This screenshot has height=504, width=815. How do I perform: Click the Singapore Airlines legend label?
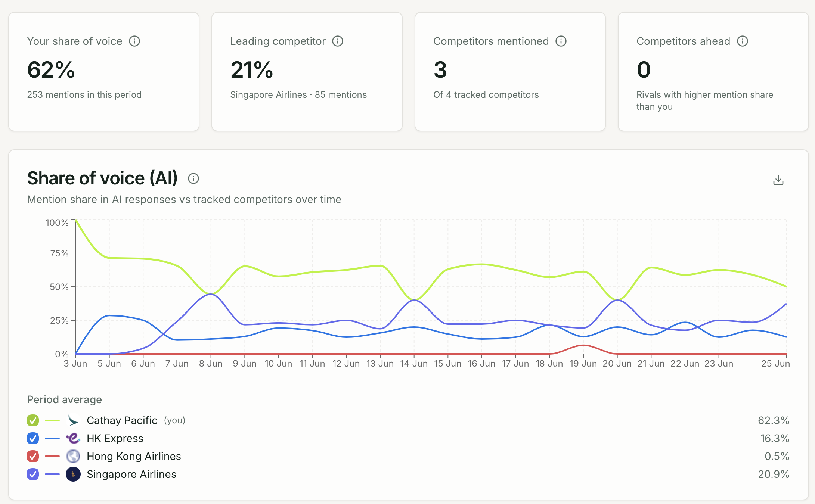131,474
